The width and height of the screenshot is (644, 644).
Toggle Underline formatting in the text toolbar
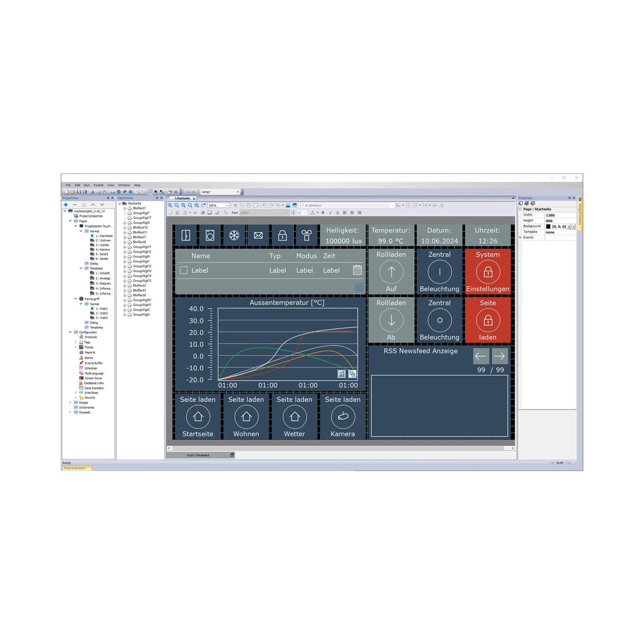pos(337,212)
